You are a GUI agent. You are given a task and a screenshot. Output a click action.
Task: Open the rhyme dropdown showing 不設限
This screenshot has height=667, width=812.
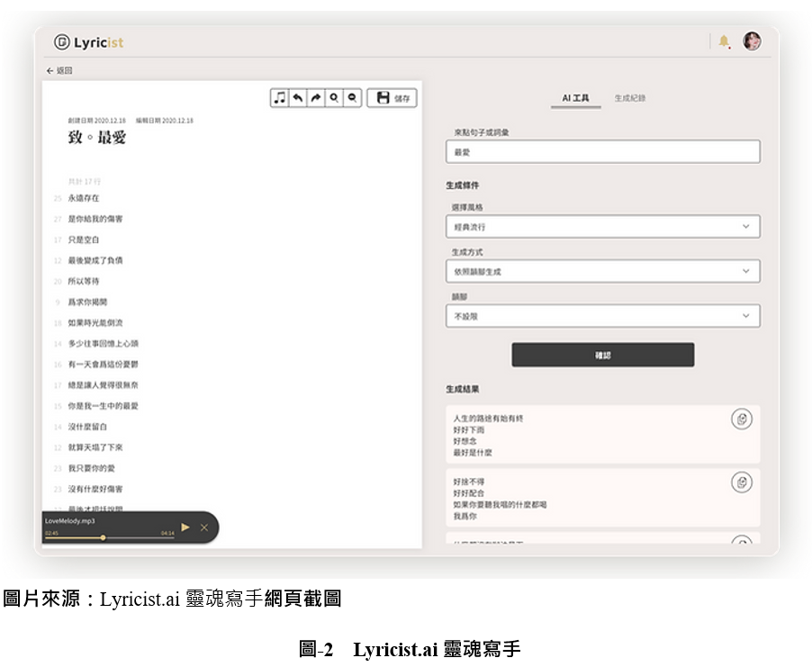[603, 316]
